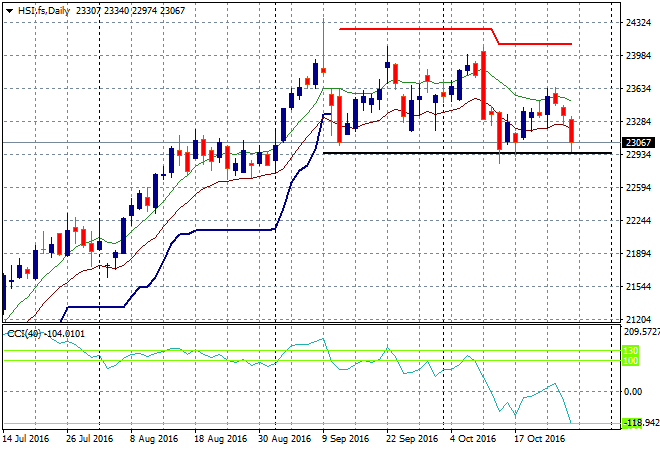Image resolution: width=660 pixels, height=450 pixels.
Task: Select the 30 Aug 2016 date label
Action: (285, 439)
